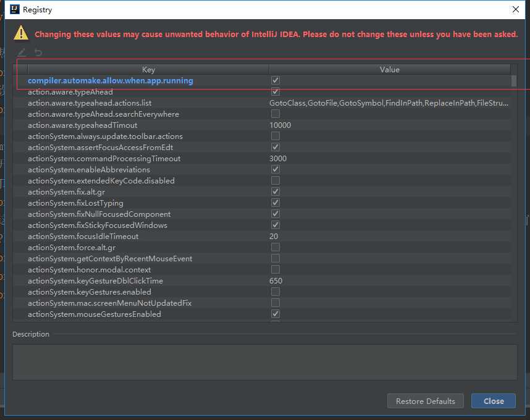Enable actionSystem.force.alt.gr checkbox
Screen dimensions: 530x420
coord(275,247)
